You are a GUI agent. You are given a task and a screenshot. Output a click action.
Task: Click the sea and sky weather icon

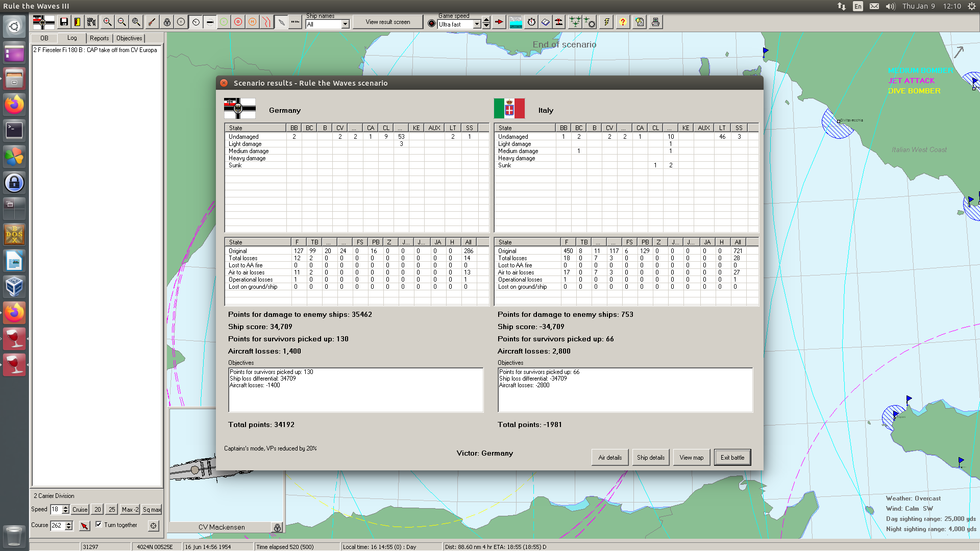click(516, 22)
